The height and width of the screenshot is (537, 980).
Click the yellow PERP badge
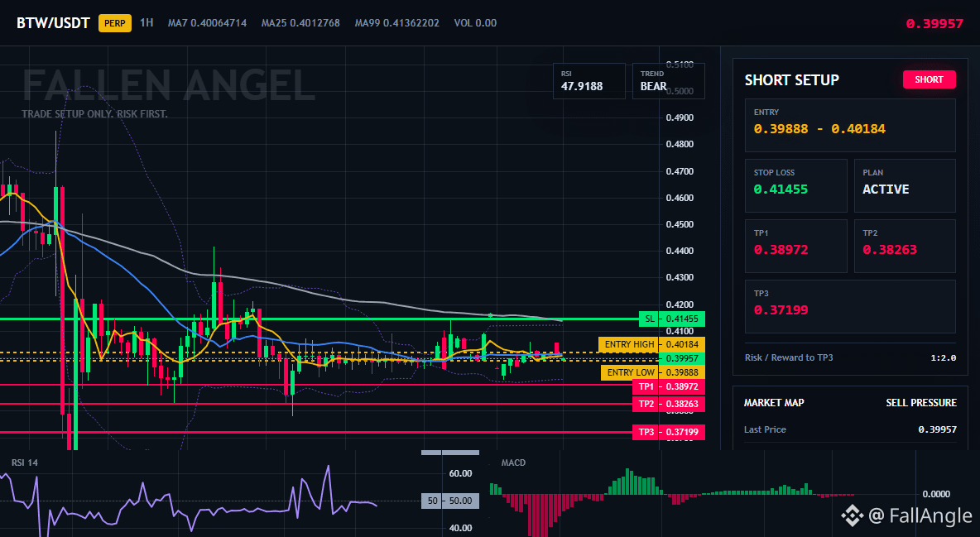pyautogui.click(x=115, y=23)
